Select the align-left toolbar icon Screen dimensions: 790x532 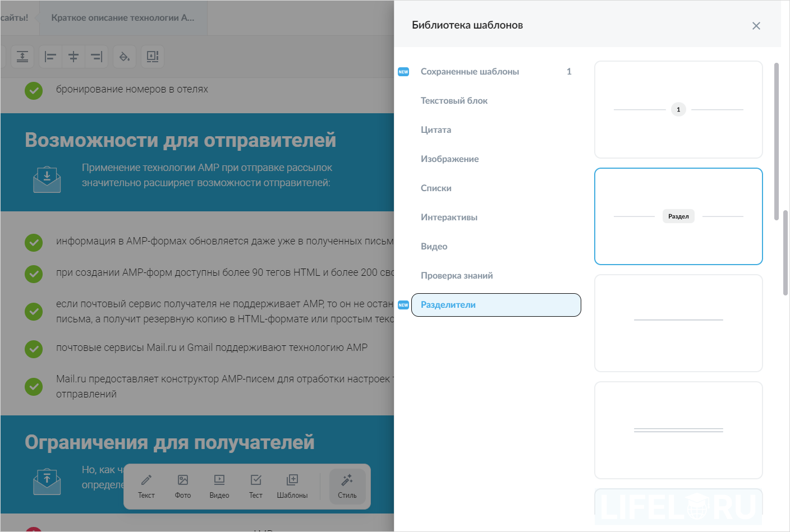pyautogui.click(x=49, y=56)
